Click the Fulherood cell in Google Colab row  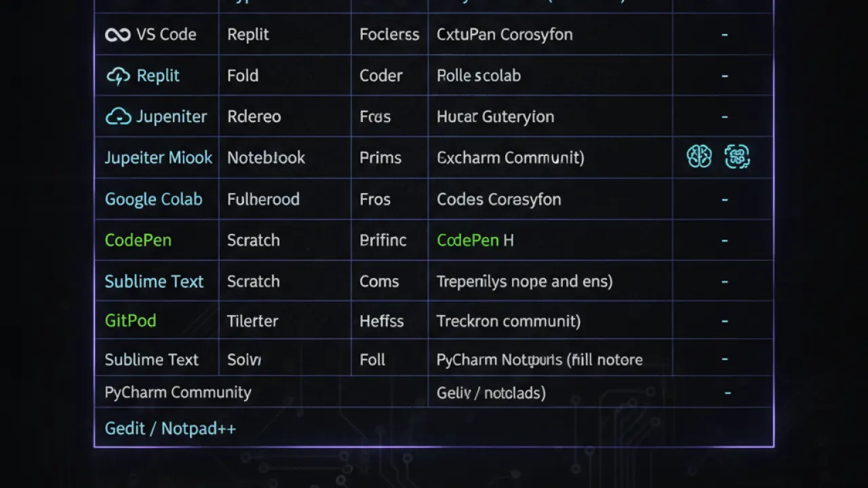pyautogui.click(x=263, y=199)
